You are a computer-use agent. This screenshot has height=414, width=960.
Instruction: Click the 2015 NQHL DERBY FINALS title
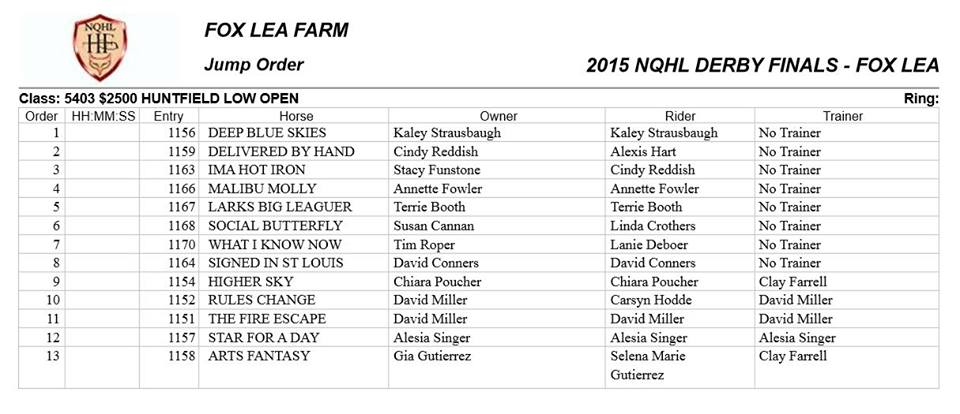762,66
